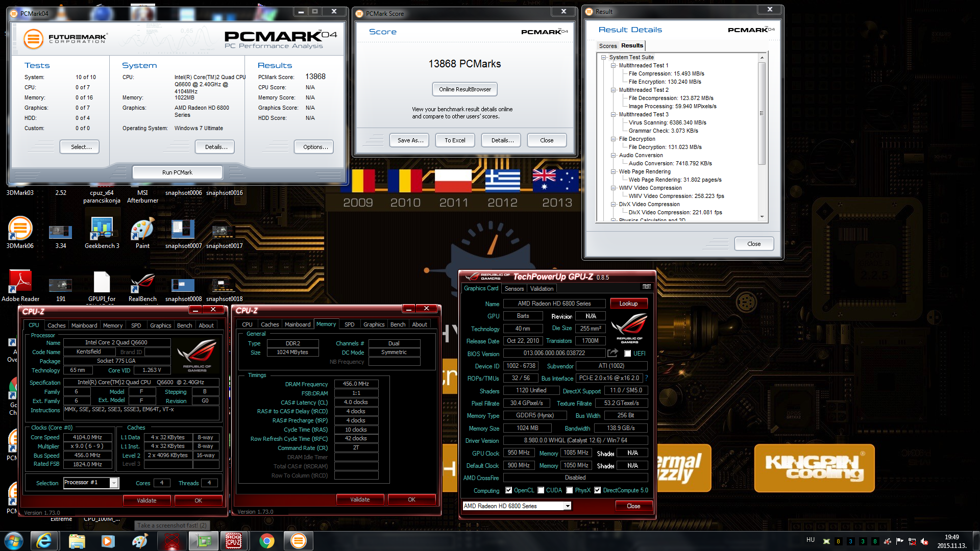Viewport: 980px width, 551px height.
Task: Collapse the File Decryption tree node
Action: pyautogui.click(x=614, y=139)
